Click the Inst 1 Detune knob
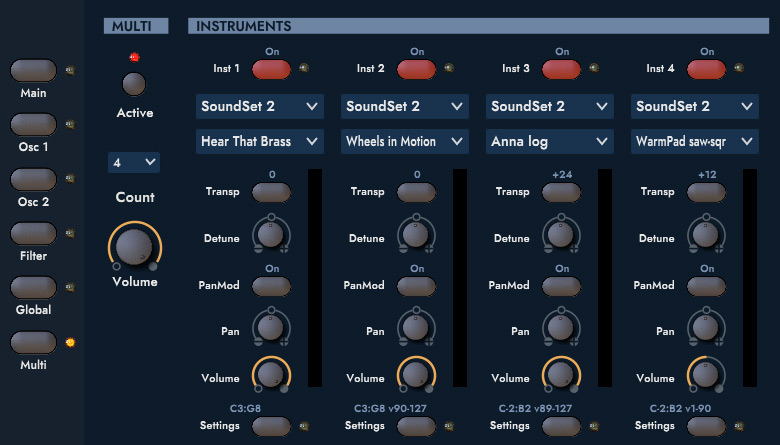 (x=271, y=235)
